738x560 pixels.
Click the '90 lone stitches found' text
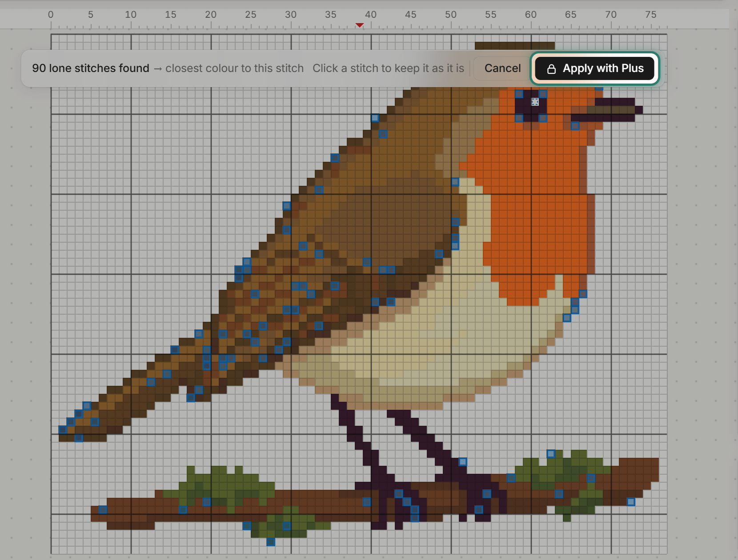91,68
